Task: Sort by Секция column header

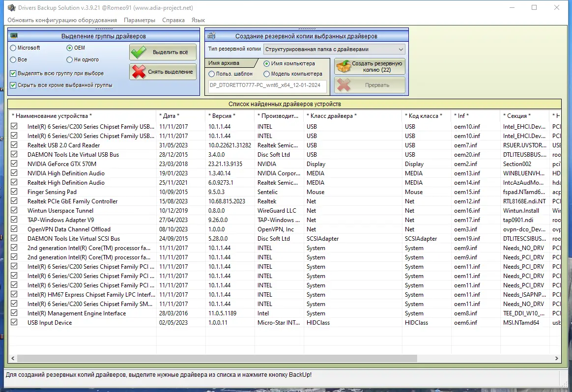Action: [x=524, y=116]
